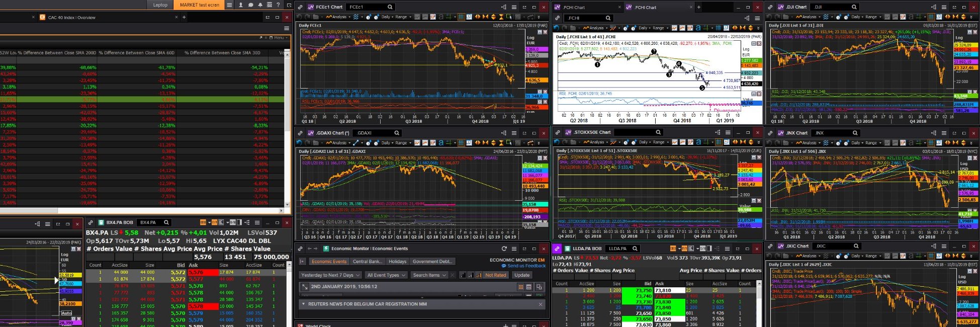Open the notifications bell in top bar
Viewport: 980px width, 327px height.
[x=260, y=5]
